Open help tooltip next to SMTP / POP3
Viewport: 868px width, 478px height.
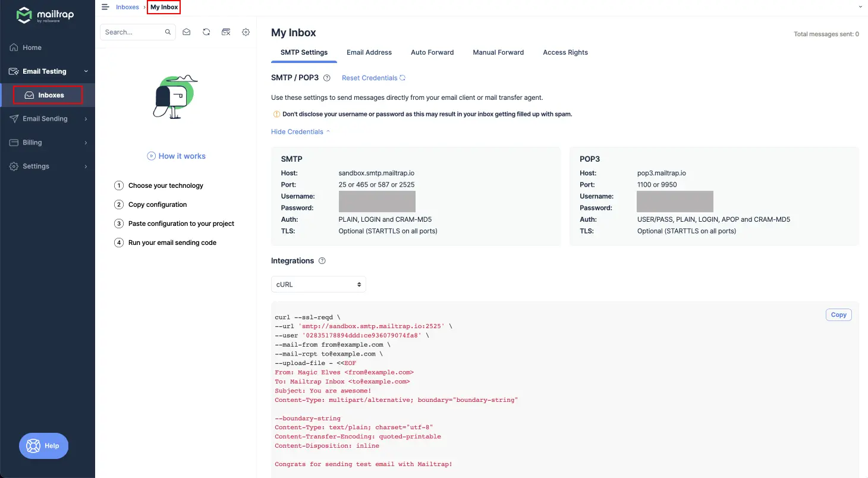click(x=327, y=78)
